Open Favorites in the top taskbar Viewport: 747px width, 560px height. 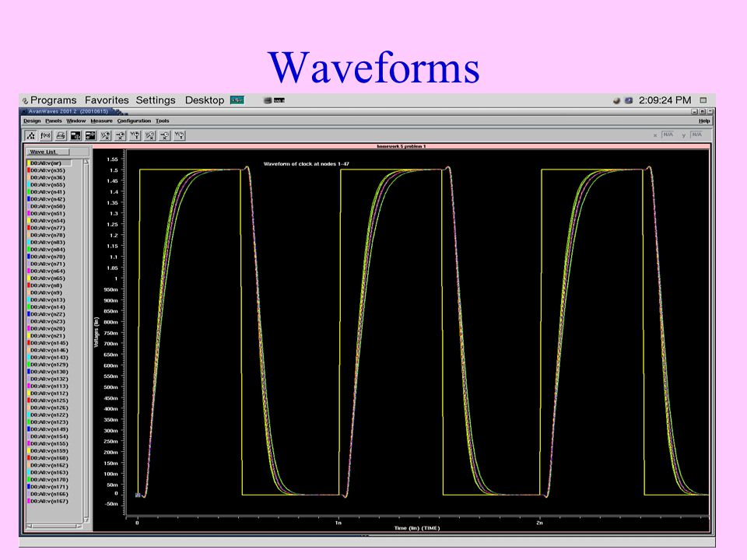click(x=107, y=100)
